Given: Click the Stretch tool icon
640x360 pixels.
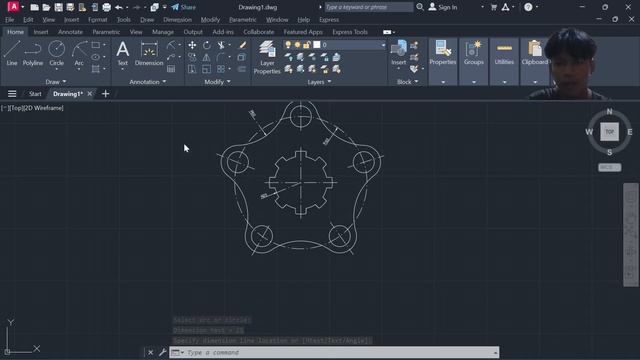Looking at the screenshot, I should pyautogui.click(x=192, y=69).
